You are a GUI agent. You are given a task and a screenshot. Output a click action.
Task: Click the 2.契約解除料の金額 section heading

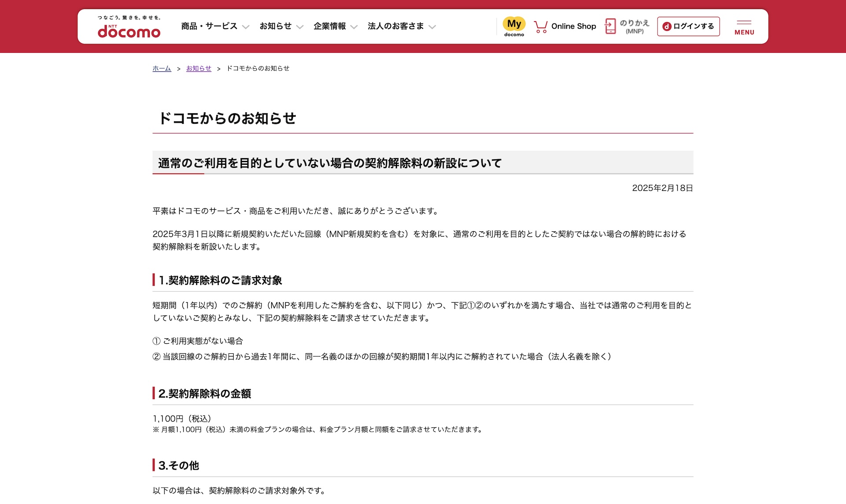click(205, 393)
